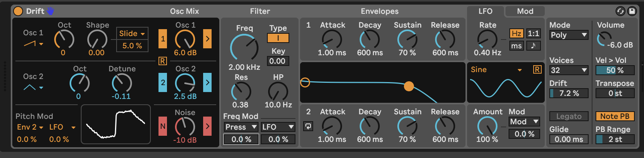Save the preset with the disk icon
Screen dimensions: 644x158
pos(632,11)
